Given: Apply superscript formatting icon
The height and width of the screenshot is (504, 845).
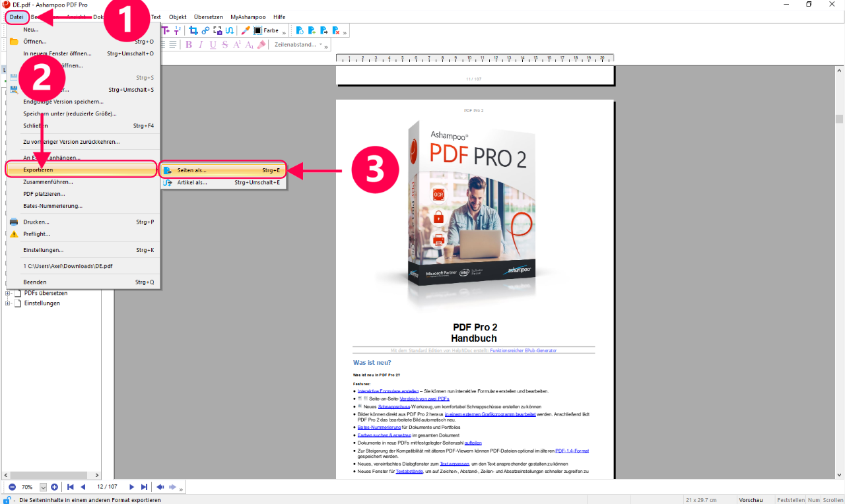Looking at the screenshot, I should click(x=237, y=44).
